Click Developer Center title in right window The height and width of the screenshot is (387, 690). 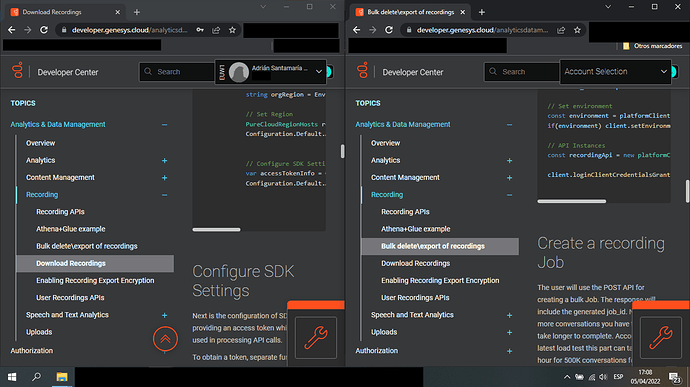[x=413, y=72]
